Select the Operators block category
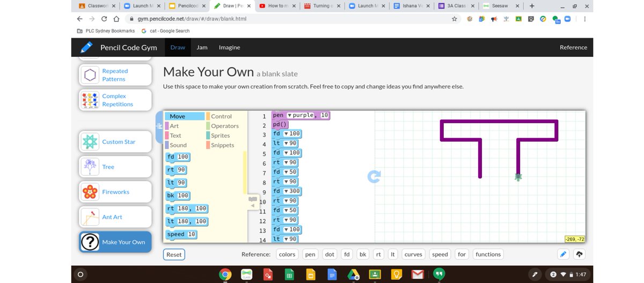 point(226,126)
